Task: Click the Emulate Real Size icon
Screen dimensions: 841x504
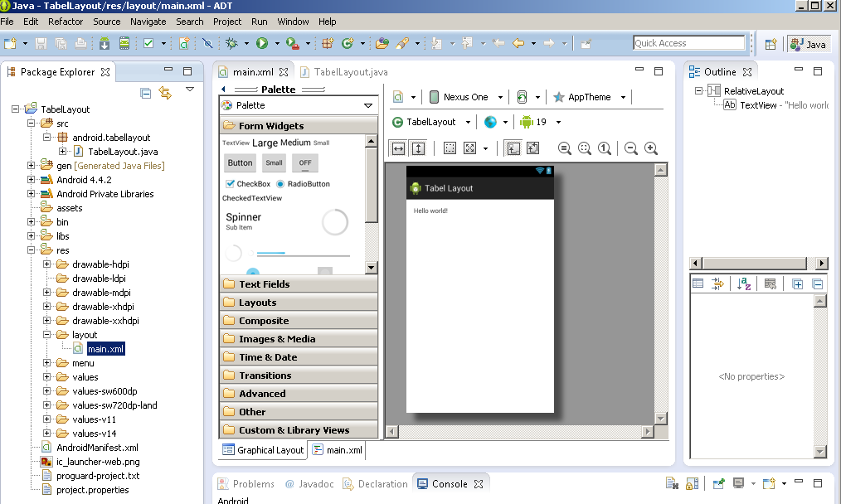Action: tap(564, 148)
